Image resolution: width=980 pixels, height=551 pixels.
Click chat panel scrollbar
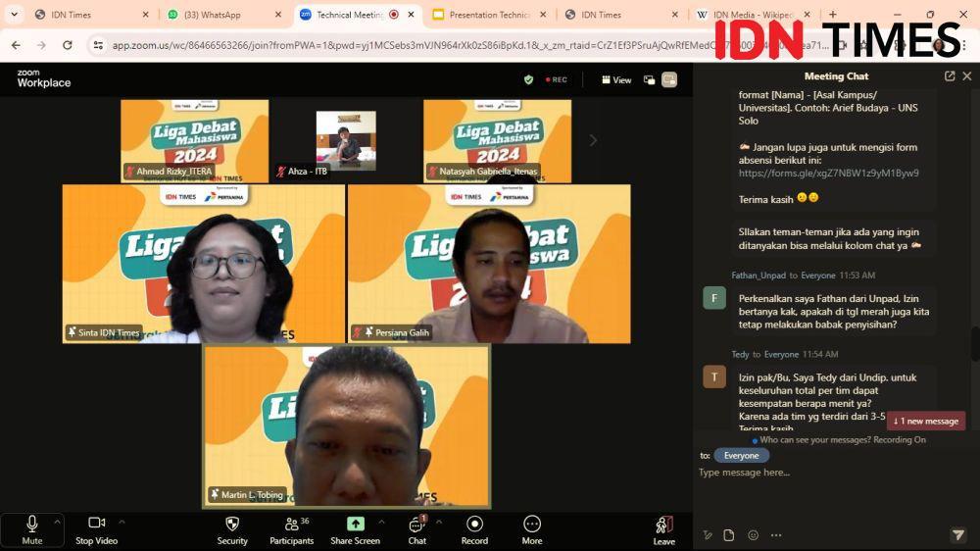(x=975, y=343)
